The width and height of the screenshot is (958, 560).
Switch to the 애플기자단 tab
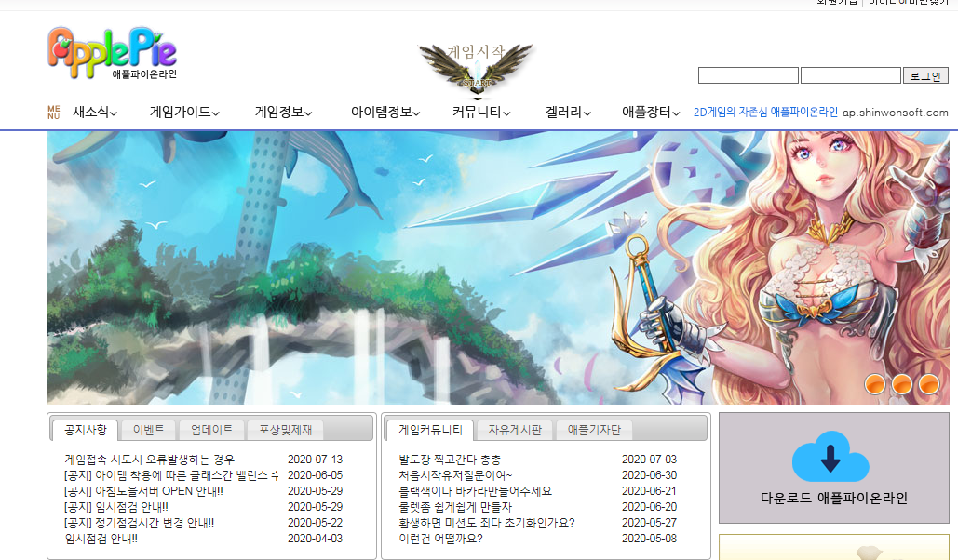[x=594, y=430]
